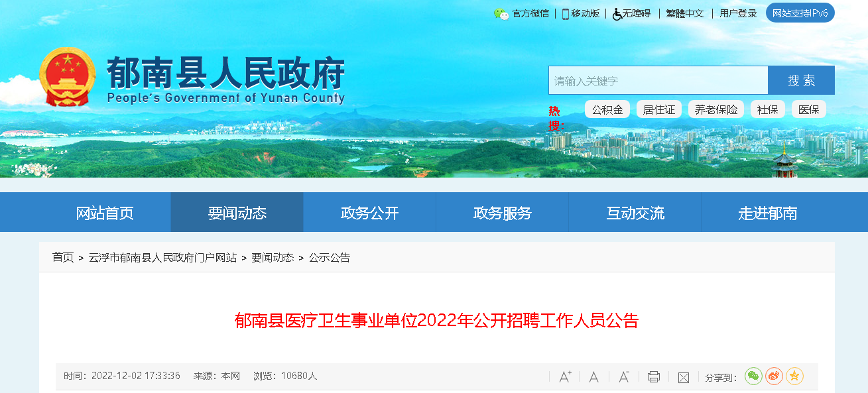
Task: Select hot search tag 养老保险
Action: click(x=716, y=109)
